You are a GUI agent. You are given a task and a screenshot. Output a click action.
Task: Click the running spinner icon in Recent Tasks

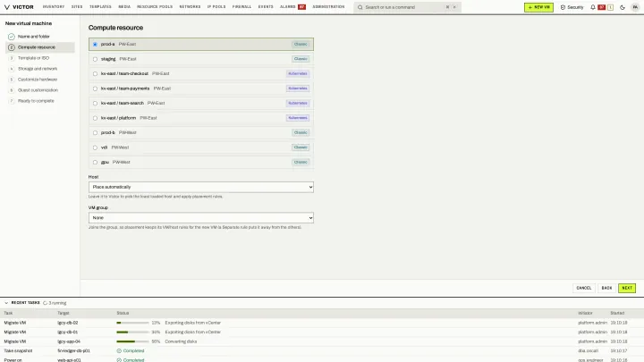[46, 303]
